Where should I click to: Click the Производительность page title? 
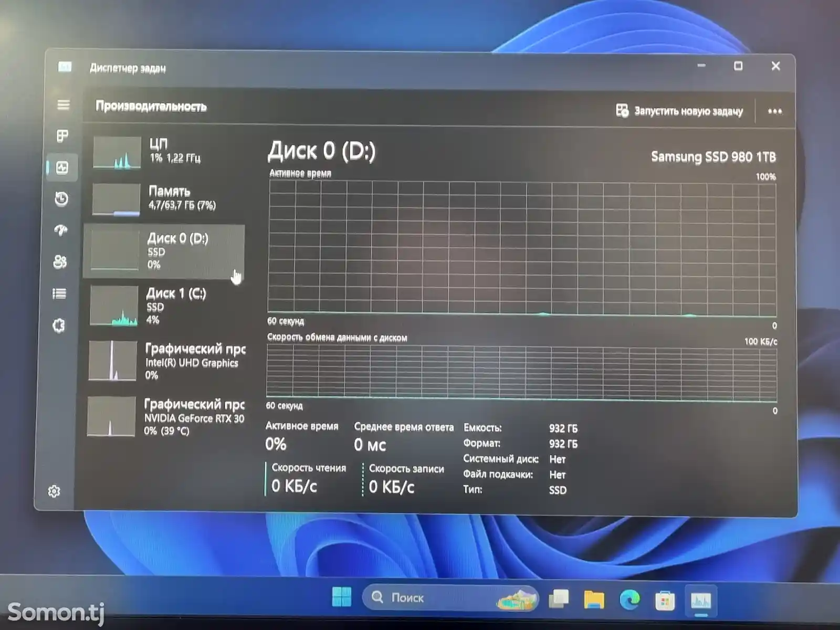(151, 107)
